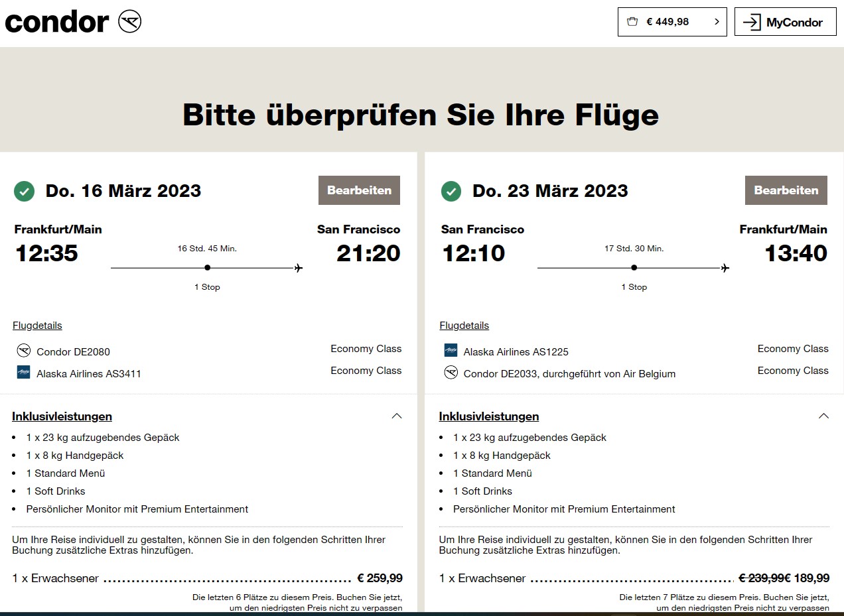Screen dimensions: 844x616
Task: Select text Condor DE2033, durchgeführt von Air Belgium
Action: click(569, 374)
